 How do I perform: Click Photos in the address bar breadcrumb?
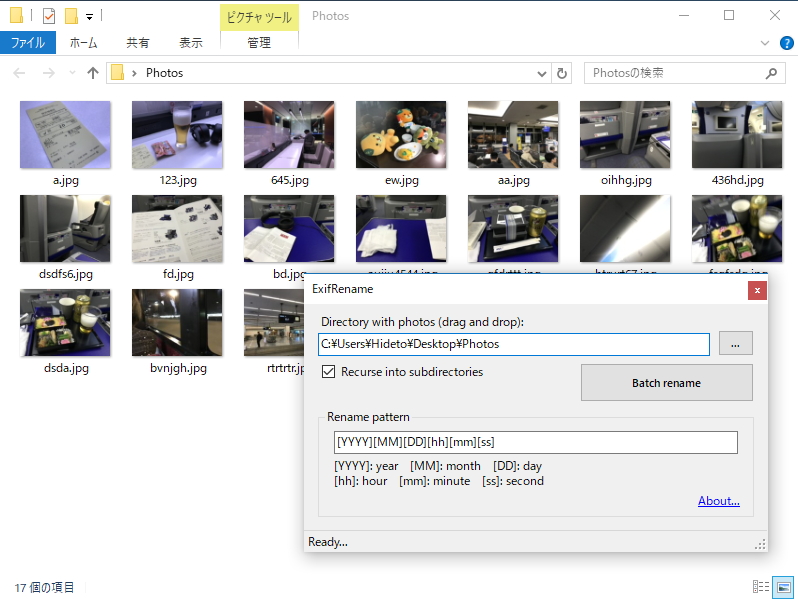tap(164, 73)
